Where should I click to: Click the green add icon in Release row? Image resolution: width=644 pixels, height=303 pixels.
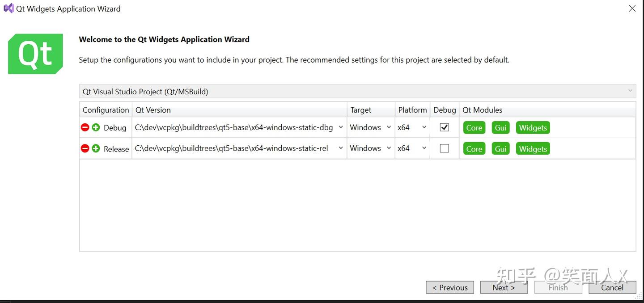96,148
